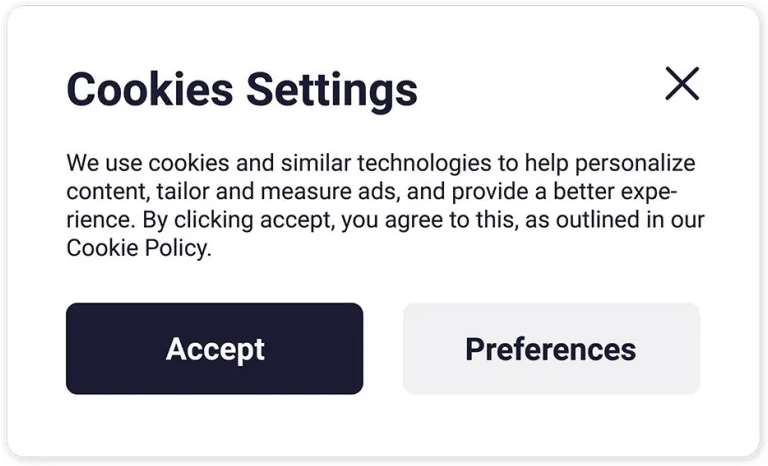Agree to cookies with the dark Accept button
Viewport: 768px width, 466px height.
point(214,349)
